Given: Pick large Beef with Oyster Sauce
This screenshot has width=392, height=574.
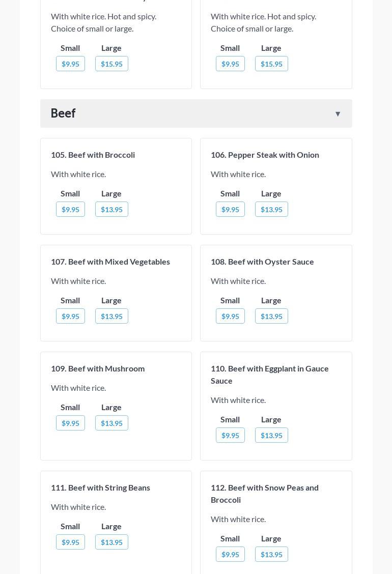Looking at the screenshot, I should (271, 316).
